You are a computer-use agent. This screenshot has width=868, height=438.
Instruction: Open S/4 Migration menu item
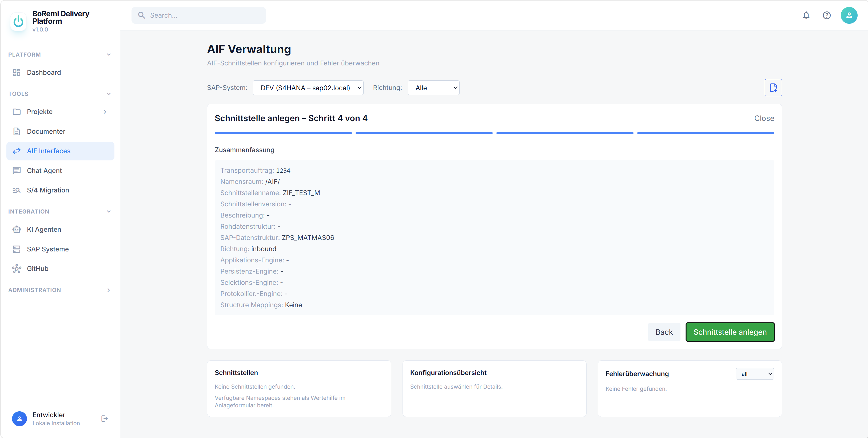click(x=60, y=190)
